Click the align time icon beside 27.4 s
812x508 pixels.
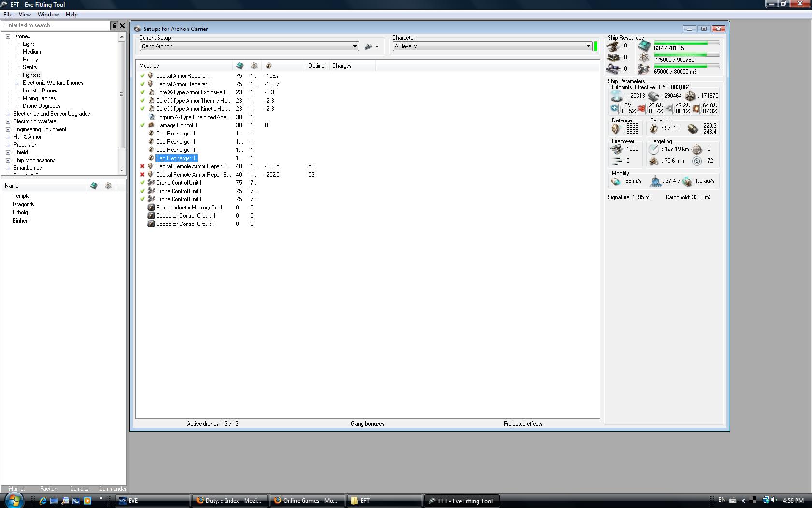point(655,181)
